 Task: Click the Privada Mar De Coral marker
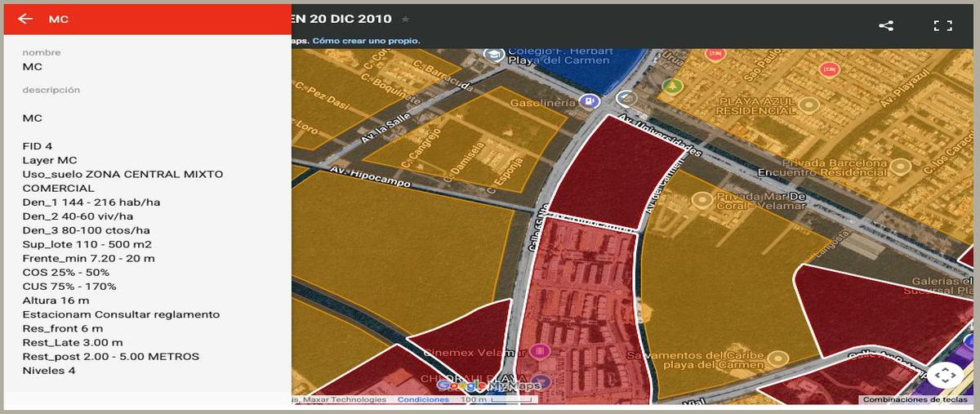click(x=701, y=198)
